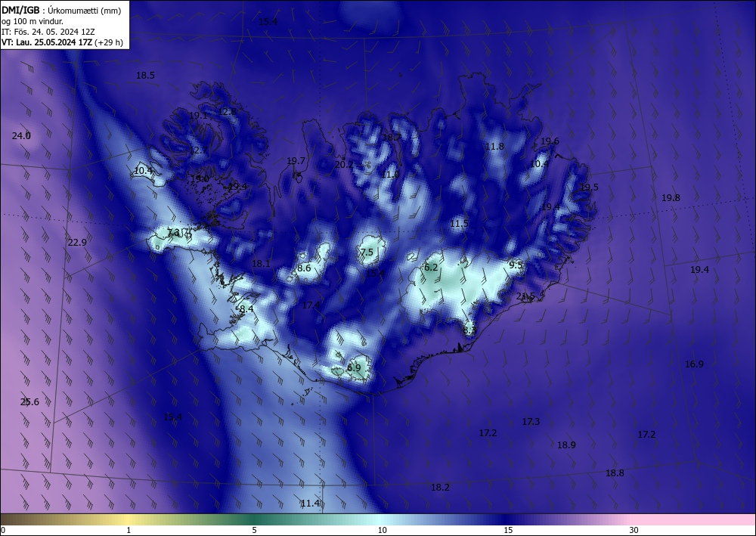756x536 pixels.
Task: Click the map value 19.5
Action: pos(589,187)
